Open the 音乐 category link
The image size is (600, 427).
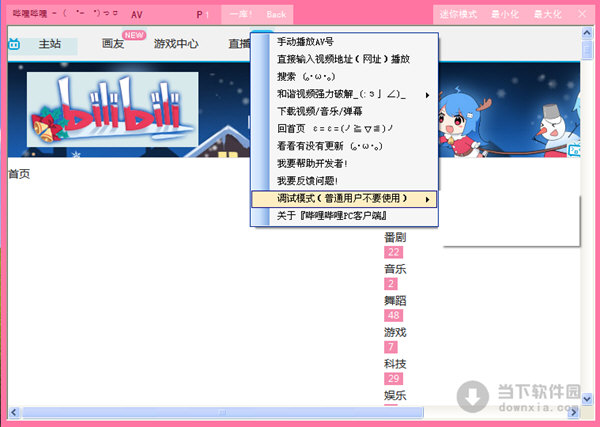point(395,269)
